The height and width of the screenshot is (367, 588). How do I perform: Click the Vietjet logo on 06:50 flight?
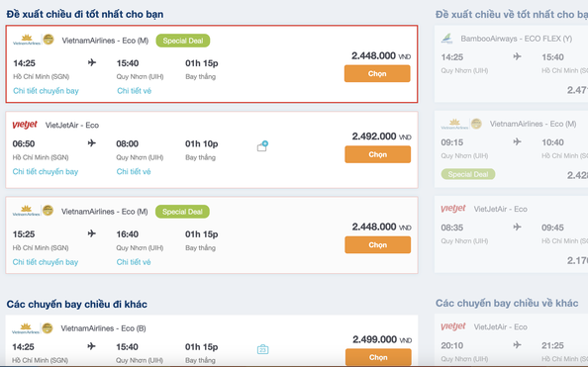(25, 125)
